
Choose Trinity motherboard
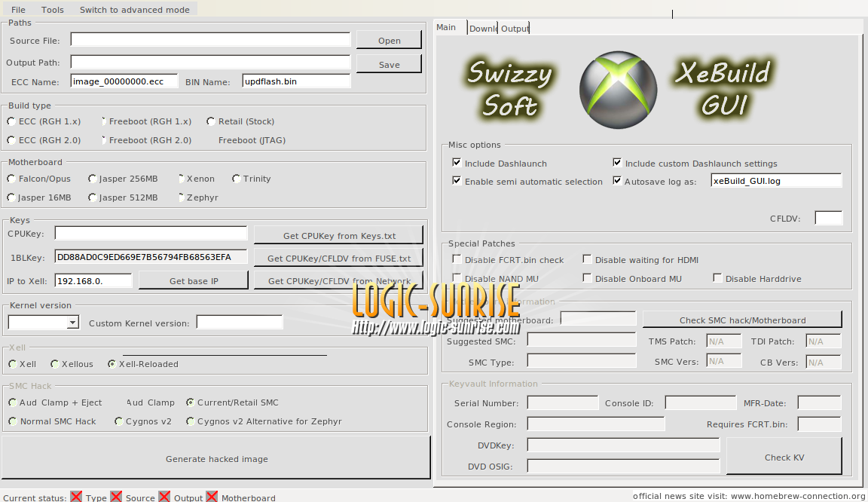tap(252, 179)
